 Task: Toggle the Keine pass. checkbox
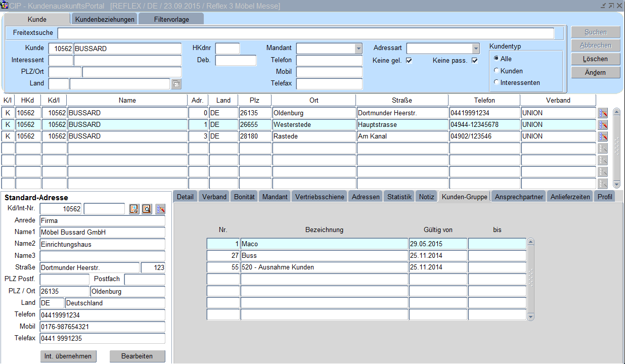coord(474,61)
